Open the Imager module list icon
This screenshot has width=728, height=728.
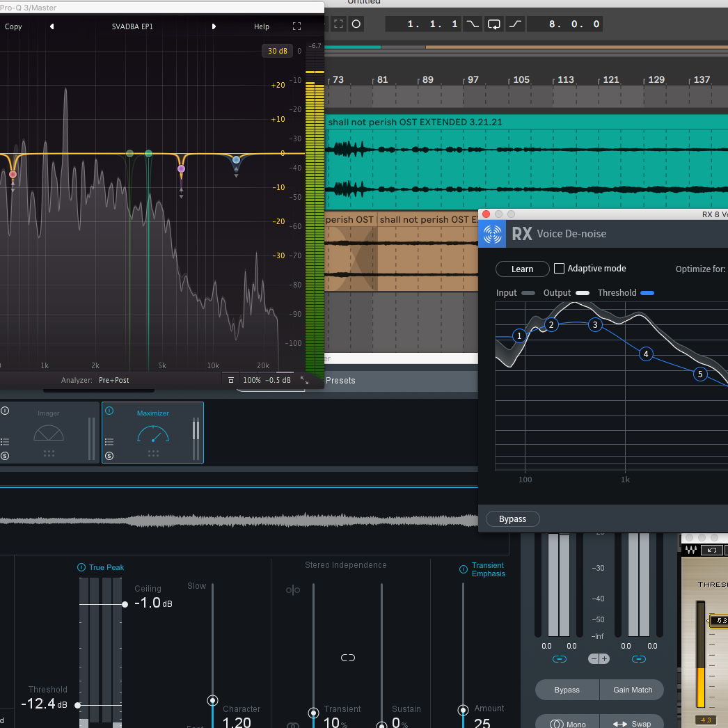click(5, 441)
